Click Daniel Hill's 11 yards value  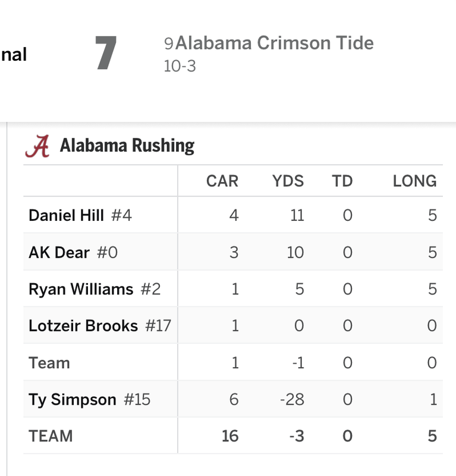click(297, 215)
